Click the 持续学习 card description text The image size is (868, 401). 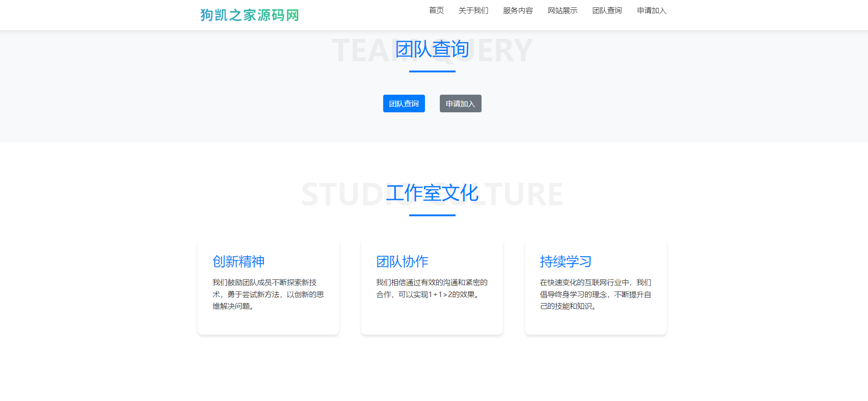tap(596, 294)
